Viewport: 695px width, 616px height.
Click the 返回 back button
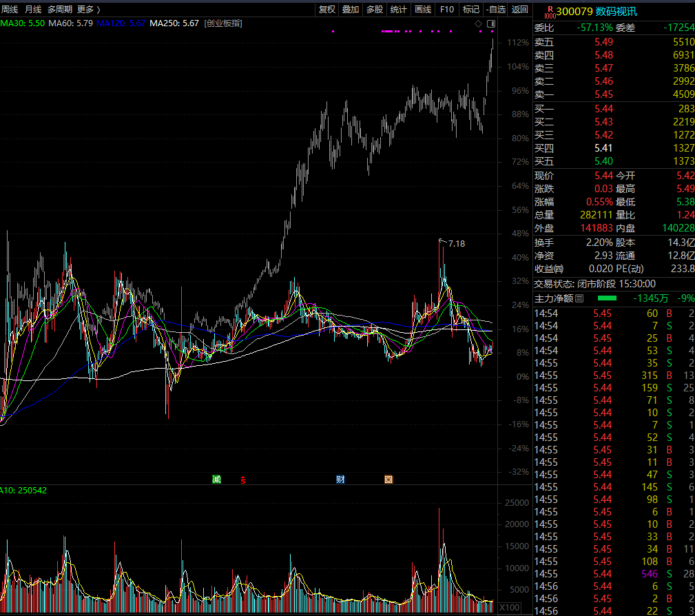coord(519,10)
